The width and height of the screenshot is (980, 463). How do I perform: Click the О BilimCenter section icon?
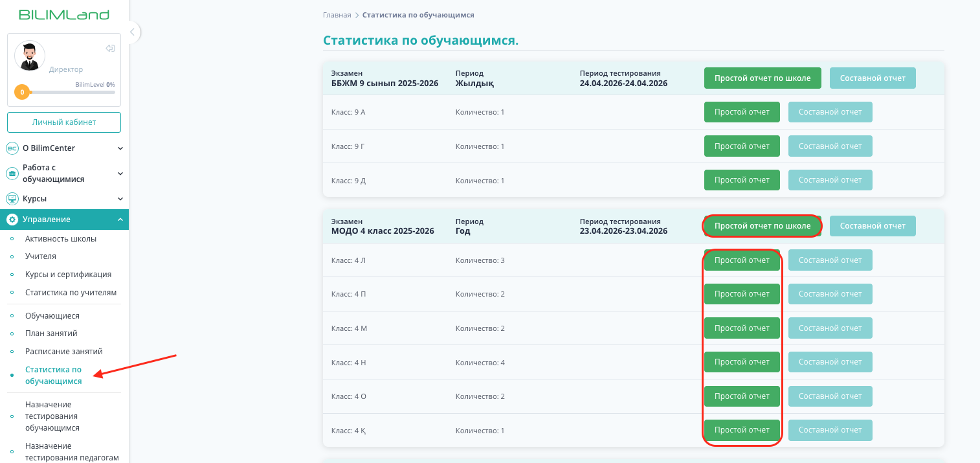12,148
